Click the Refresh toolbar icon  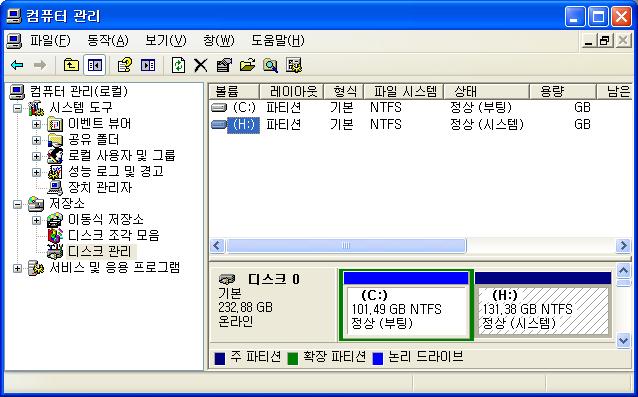(178, 65)
